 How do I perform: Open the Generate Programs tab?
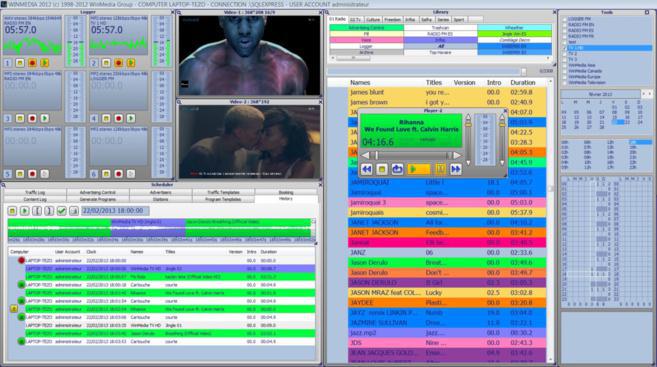click(x=98, y=199)
